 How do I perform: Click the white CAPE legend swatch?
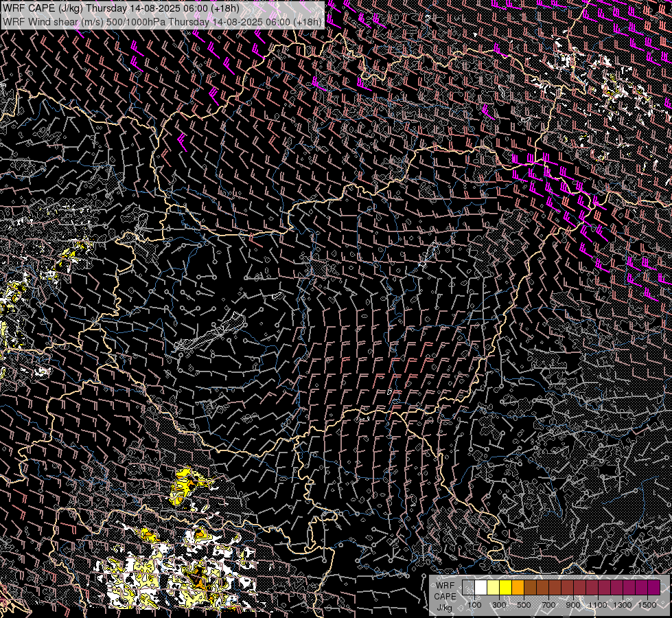click(x=481, y=587)
